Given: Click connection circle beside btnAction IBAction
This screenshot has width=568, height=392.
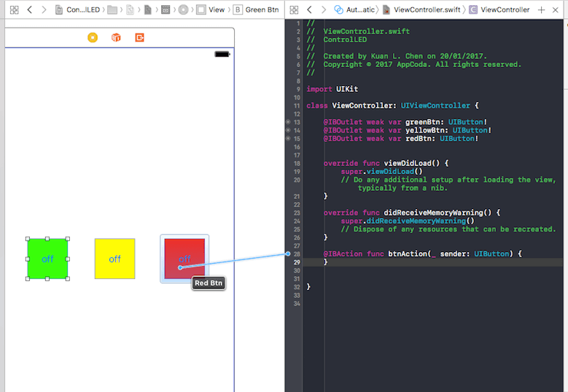Looking at the screenshot, I should click(x=288, y=254).
